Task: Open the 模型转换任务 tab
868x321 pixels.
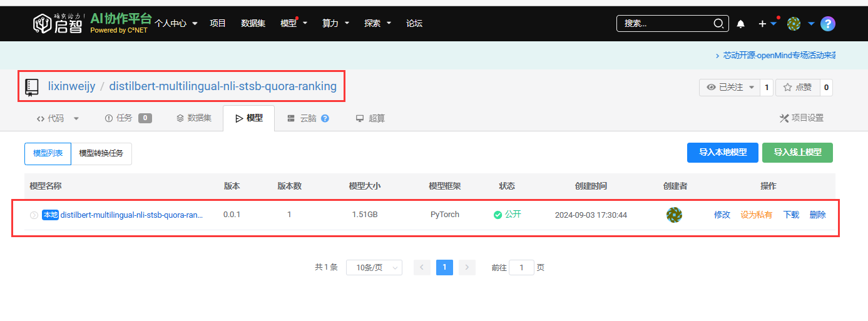Action: point(101,153)
